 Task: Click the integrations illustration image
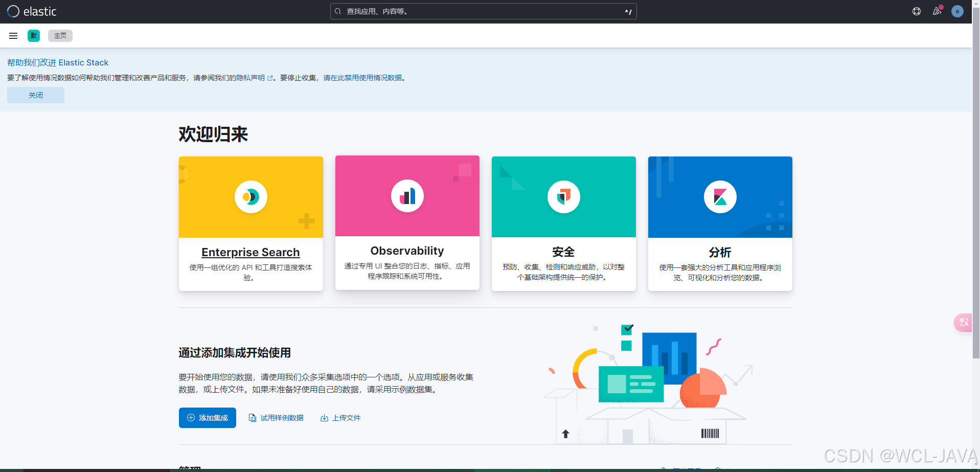point(648,384)
